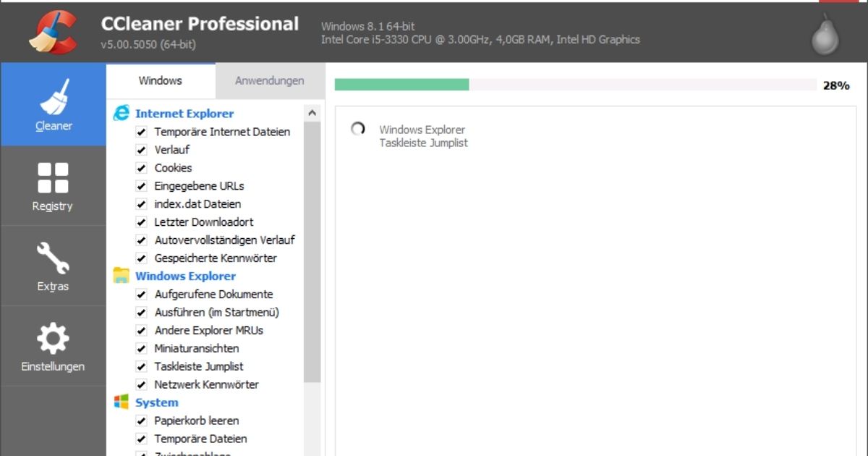Select the Windows tab
The image size is (868, 456).
click(161, 80)
